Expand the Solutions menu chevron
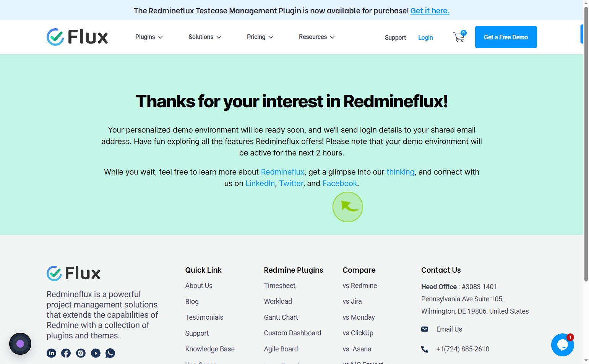The height and width of the screenshot is (364, 589). point(219,37)
